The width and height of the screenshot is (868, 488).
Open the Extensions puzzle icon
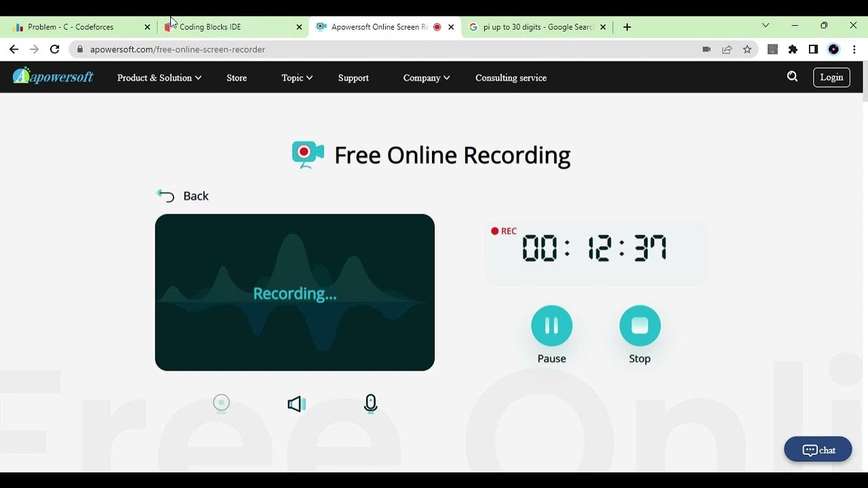(793, 49)
